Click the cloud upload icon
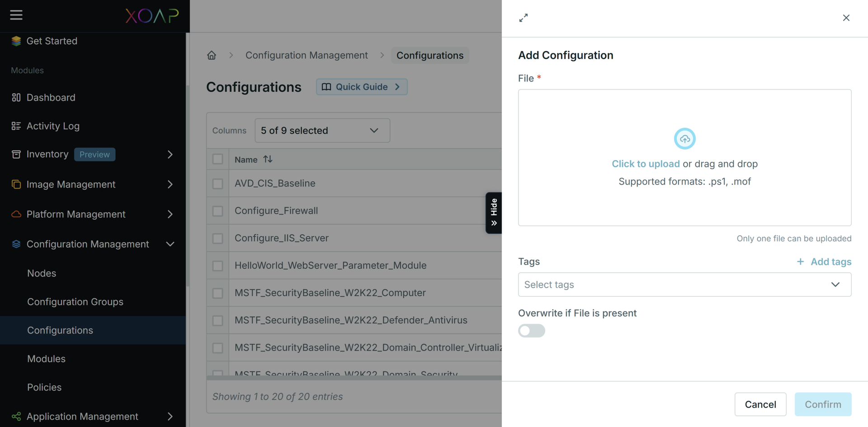Screen dimensions: 868x427 pos(684,138)
